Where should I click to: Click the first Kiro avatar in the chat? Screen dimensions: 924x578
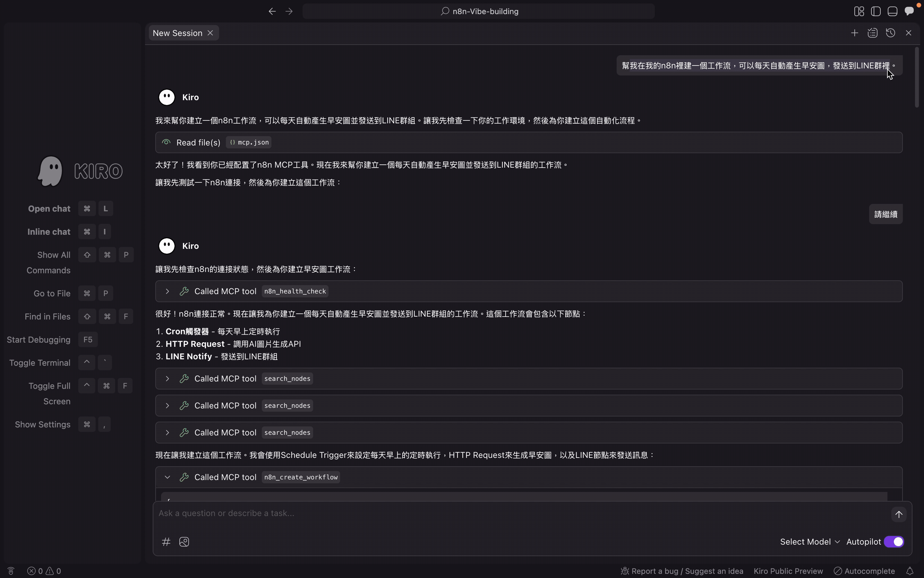point(167,98)
